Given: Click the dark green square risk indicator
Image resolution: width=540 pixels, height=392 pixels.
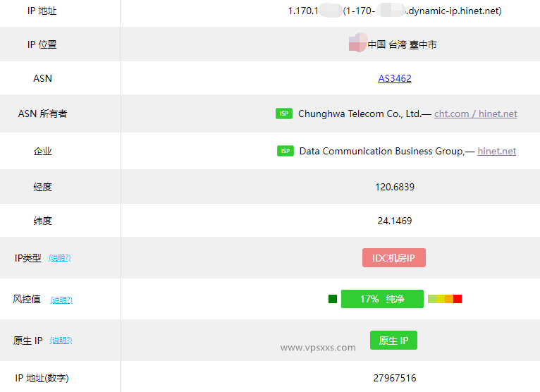Looking at the screenshot, I should tap(333, 299).
